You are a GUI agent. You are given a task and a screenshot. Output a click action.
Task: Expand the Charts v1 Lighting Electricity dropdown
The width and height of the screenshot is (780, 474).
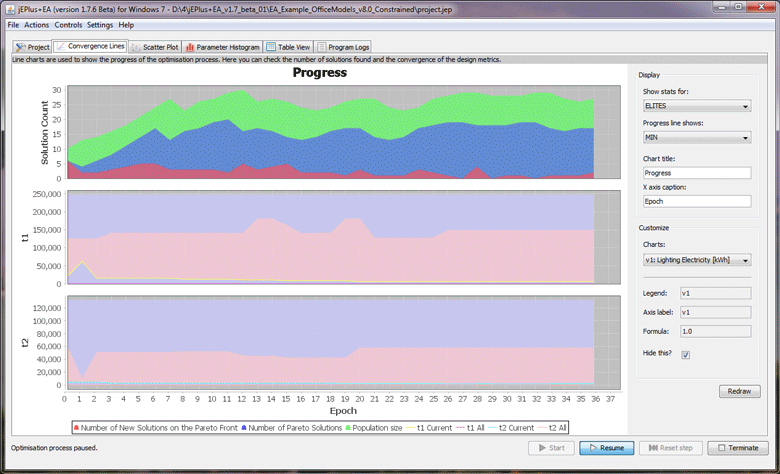[x=696, y=260]
